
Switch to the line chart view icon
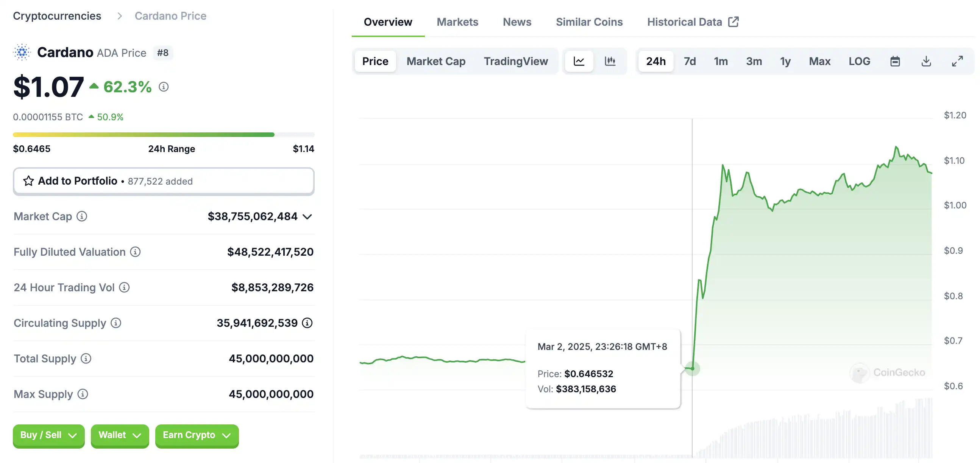click(579, 61)
